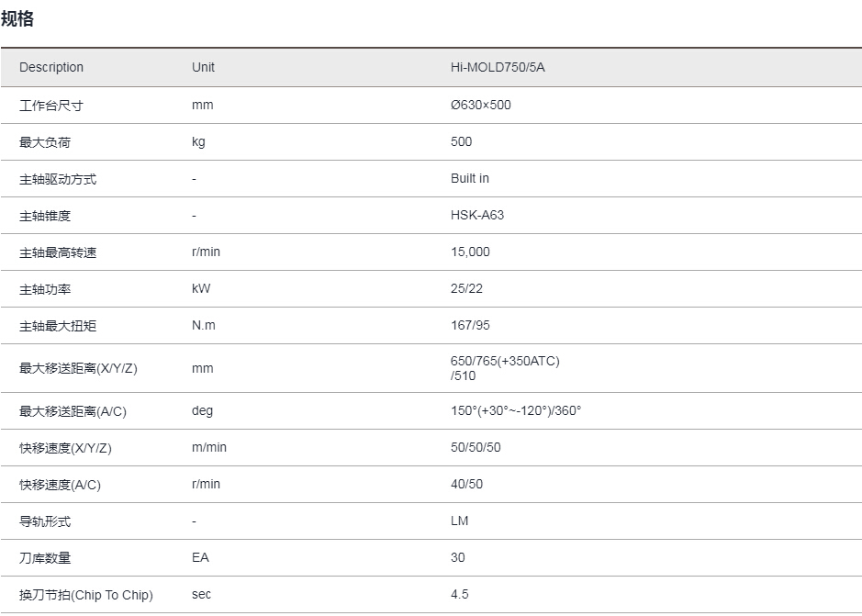This screenshot has width=862, height=616.
Task: Select the LM guideway value
Action: [x=459, y=521]
